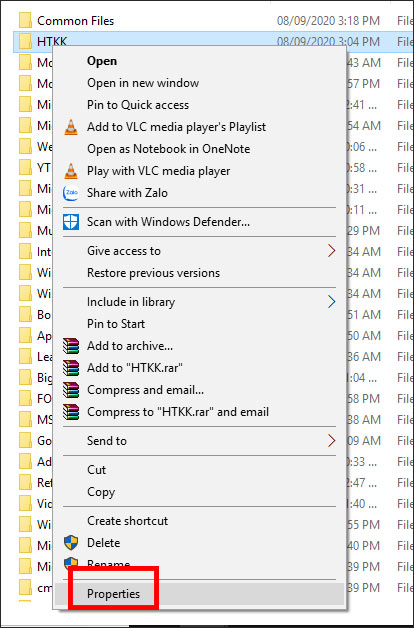Click Windows Defender shield icon
The image size is (414, 628).
pyautogui.click(x=71, y=222)
